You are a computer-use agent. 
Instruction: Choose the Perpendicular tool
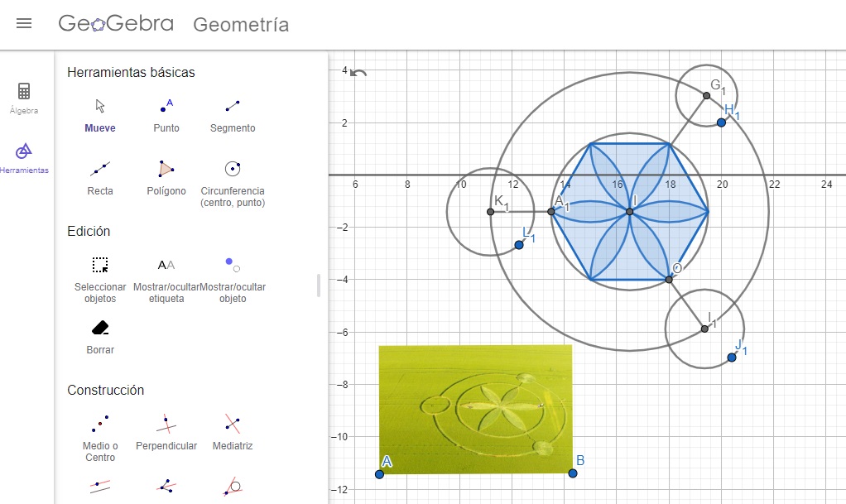click(x=166, y=433)
